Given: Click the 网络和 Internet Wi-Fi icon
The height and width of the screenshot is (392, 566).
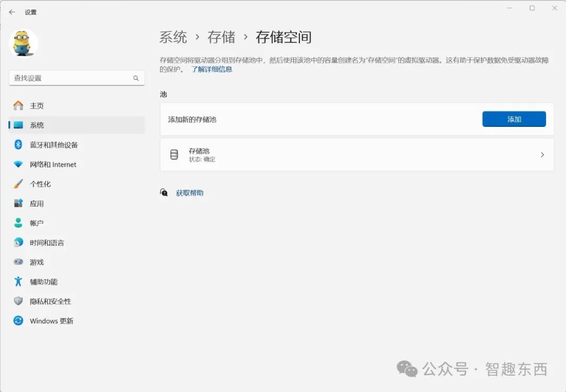Looking at the screenshot, I should [x=18, y=165].
